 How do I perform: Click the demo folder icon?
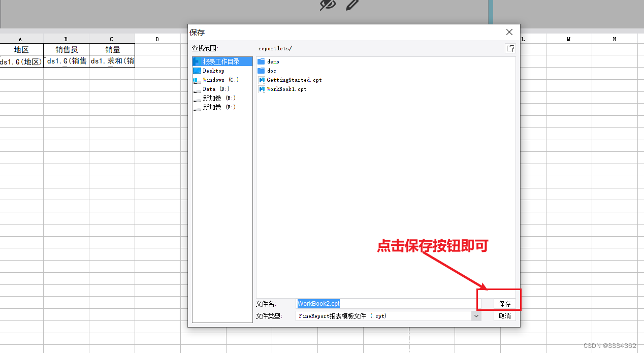[x=262, y=61]
